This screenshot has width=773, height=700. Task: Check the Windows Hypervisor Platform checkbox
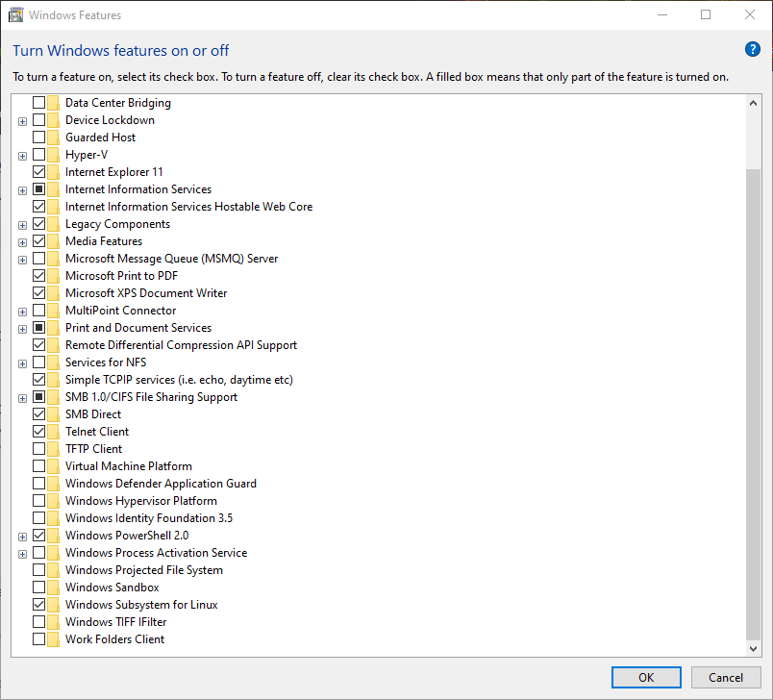(39, 500)
